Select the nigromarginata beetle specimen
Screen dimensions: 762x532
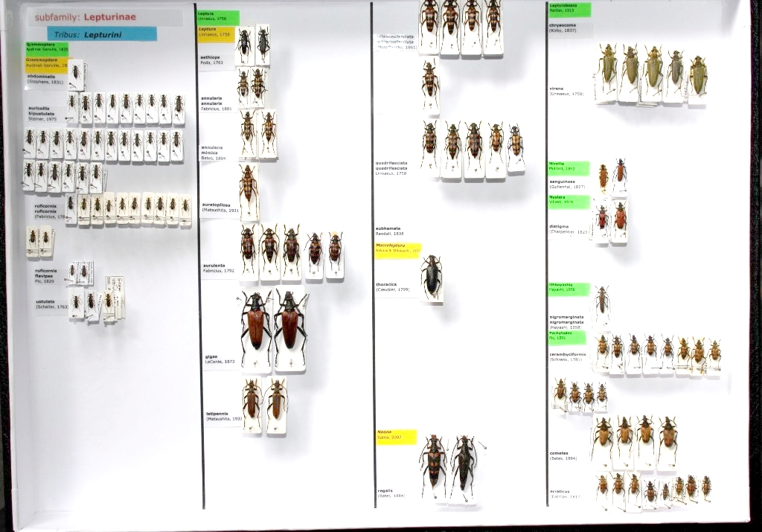point(602,301)
